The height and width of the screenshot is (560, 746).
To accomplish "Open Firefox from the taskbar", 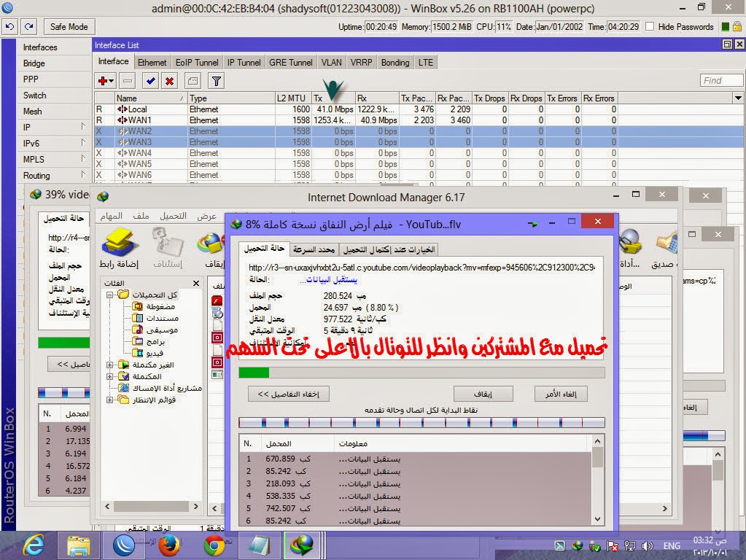I will [169, 545].
